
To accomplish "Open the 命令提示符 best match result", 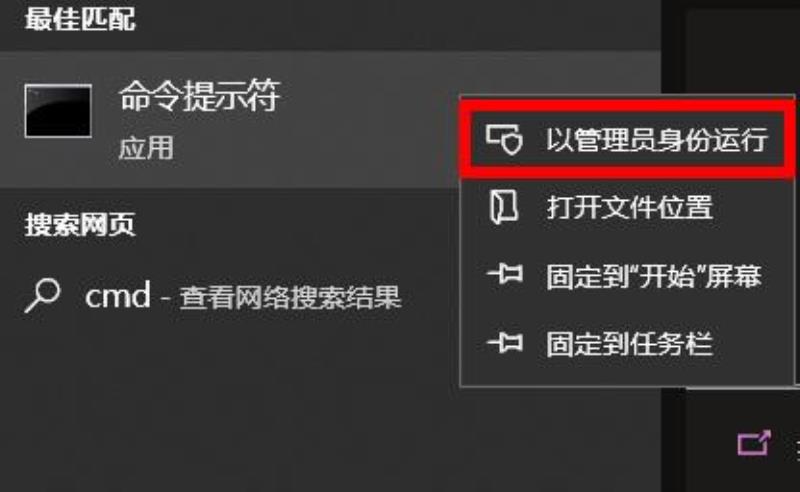I will [x=199, y=95].
